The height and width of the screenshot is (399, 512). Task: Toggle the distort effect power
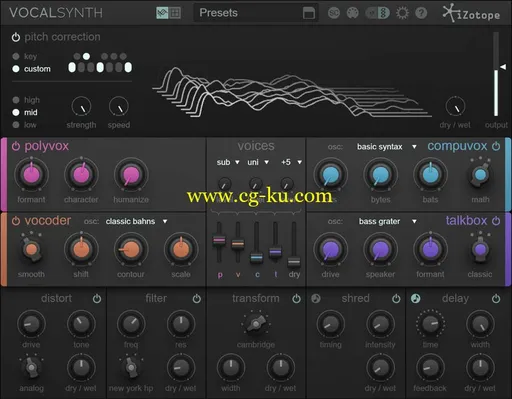(97, 298)
